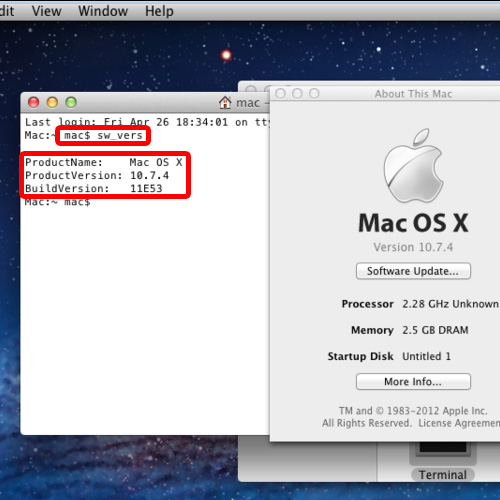Click the About This Mac window title
Screen dimensions: 500x500
(413, 94)
